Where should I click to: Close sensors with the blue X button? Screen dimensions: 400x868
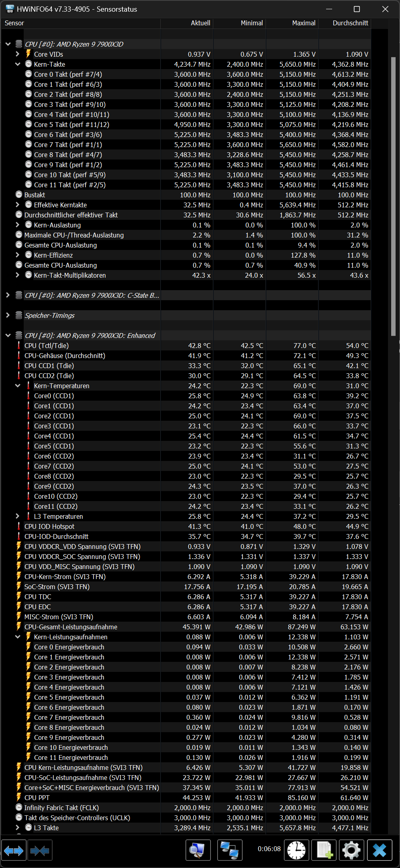click(x=380, y=850)
